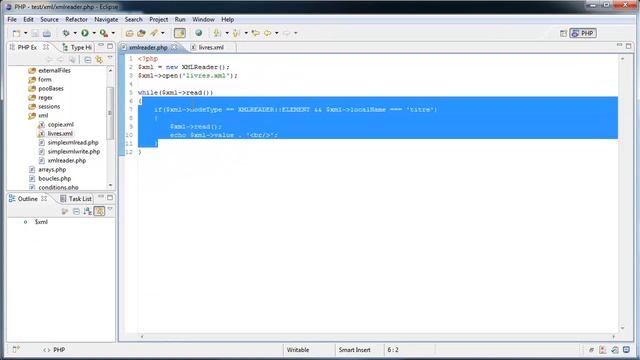The image size is (640, 360).
Task: Go to Next Annotation icon
Action: coord(217,33)
